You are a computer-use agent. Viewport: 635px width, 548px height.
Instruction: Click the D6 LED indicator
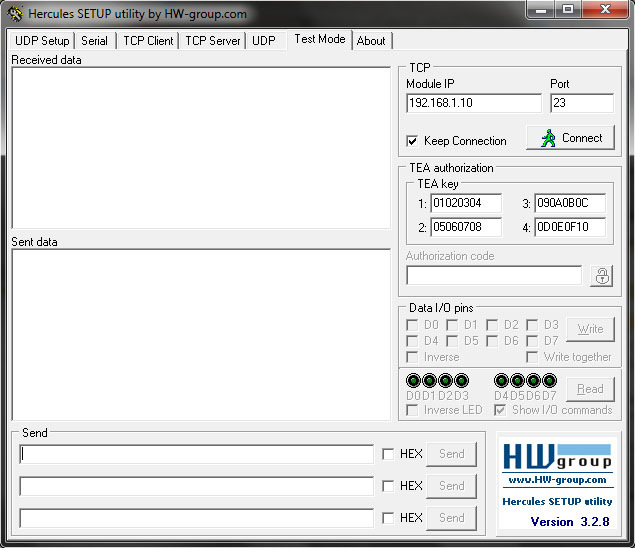coord(533,380)
